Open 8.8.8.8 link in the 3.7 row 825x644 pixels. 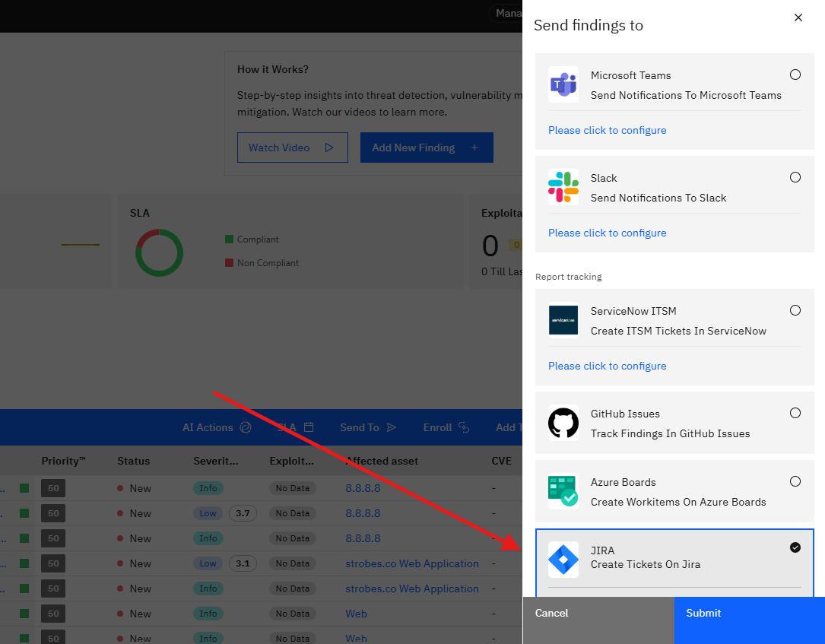(363, 513)
